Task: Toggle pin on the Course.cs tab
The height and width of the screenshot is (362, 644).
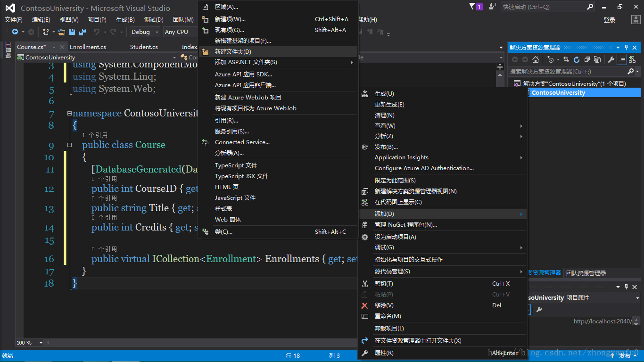Action: 53,47
